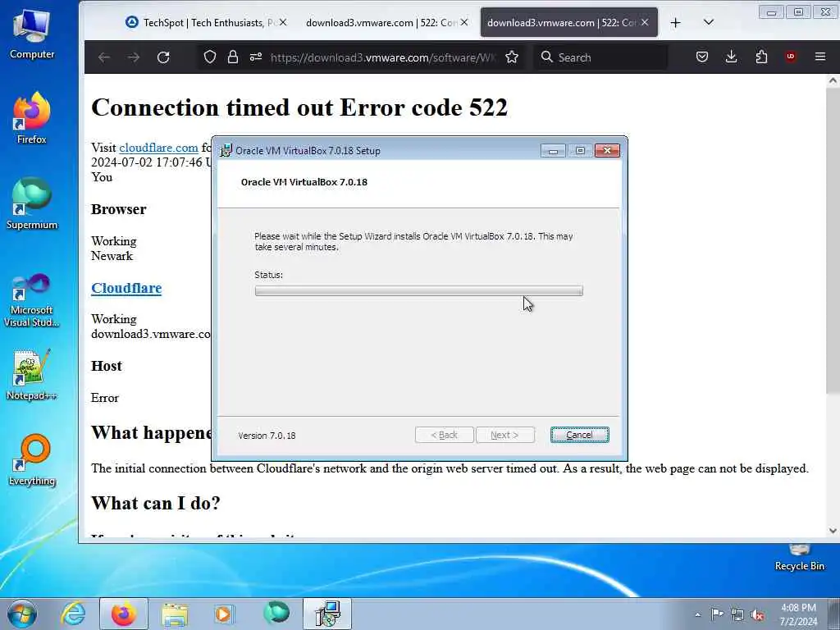Select the Firefox taskbar button
Screen dimensions: 840x630
coord(123,614)
